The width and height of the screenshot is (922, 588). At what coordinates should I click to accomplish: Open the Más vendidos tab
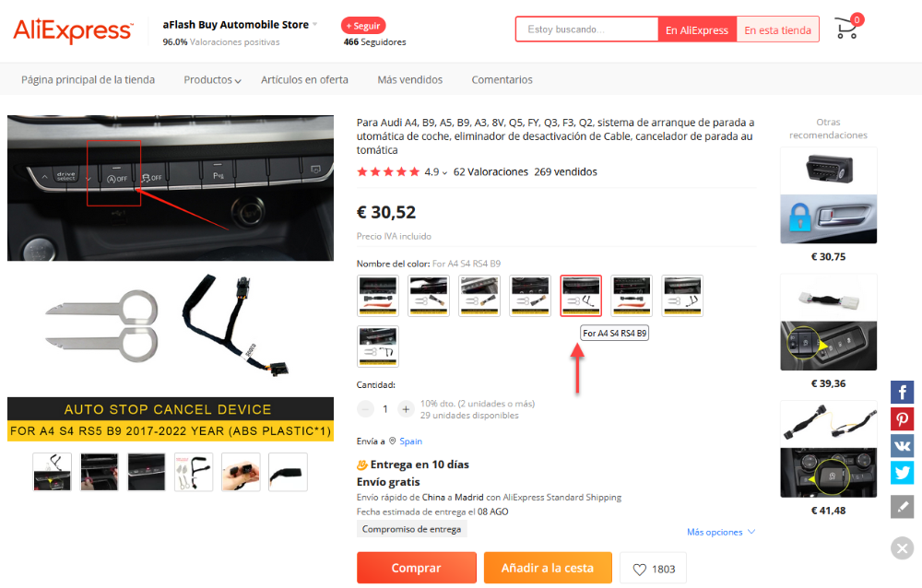click(x=410, y=79)
